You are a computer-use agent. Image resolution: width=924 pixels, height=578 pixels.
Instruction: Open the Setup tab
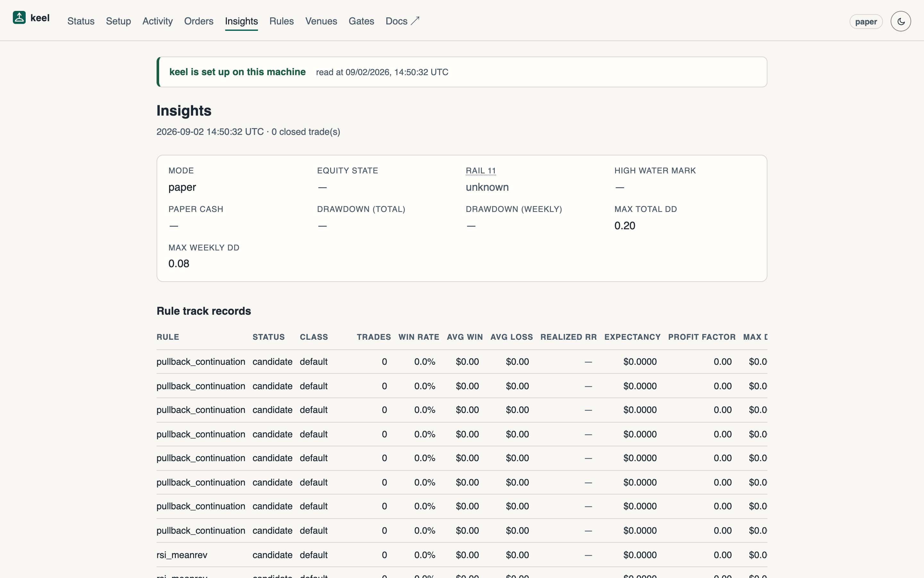coord(118,21)
